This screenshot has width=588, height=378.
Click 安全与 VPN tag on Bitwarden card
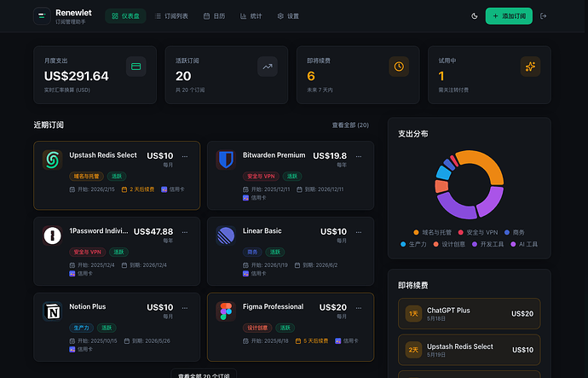tap(261, 176)
